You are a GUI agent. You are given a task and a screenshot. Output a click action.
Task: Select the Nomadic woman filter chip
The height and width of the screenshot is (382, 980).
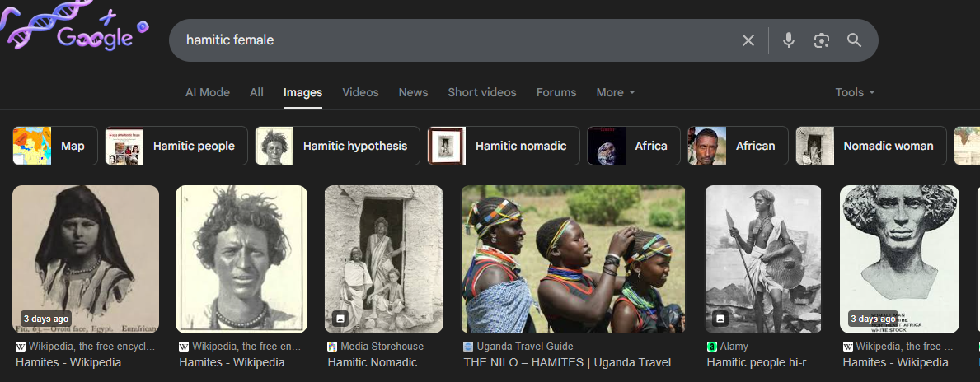pyautogui.click(x=870, y=146)
